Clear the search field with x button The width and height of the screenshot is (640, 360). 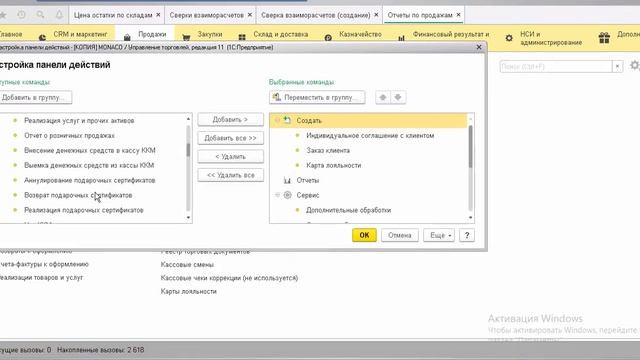(x=618, y=66)
